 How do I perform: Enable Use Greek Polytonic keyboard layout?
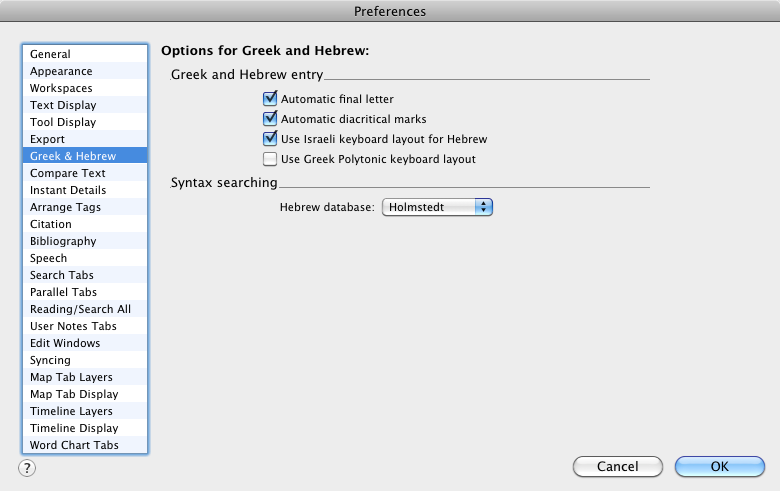[x=270, y=159]
